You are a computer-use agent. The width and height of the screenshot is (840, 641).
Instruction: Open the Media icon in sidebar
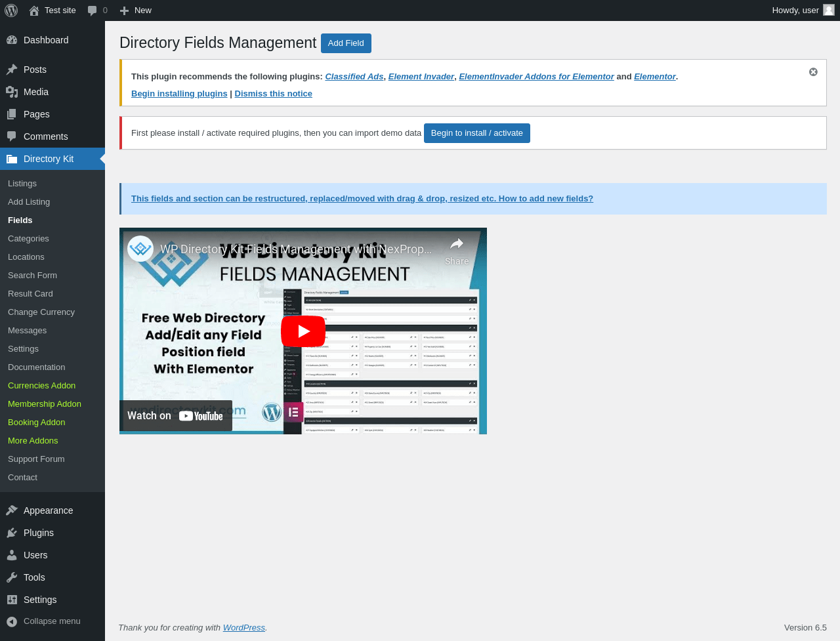pyautogui.click(x=12, y=92)
